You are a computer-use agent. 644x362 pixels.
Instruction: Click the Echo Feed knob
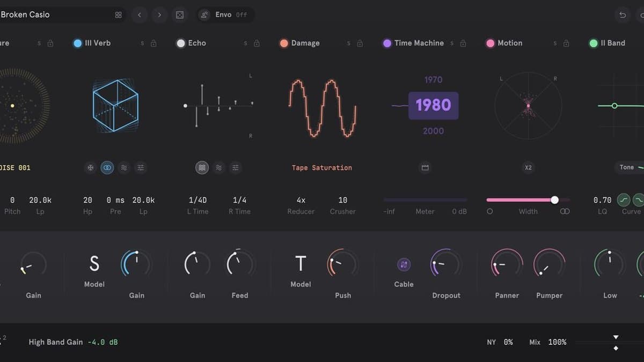(240, 264)
